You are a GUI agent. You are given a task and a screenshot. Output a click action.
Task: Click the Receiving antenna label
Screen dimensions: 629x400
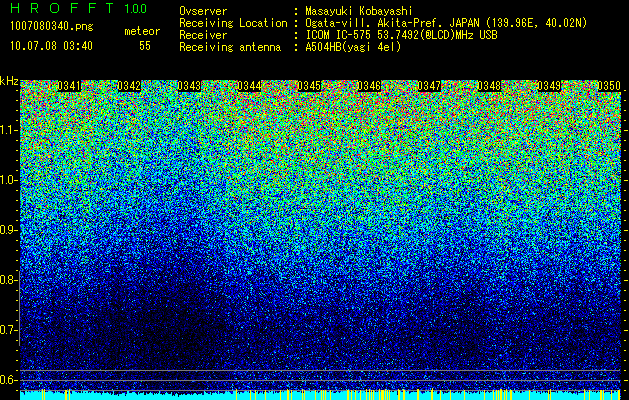pos(230,47)
